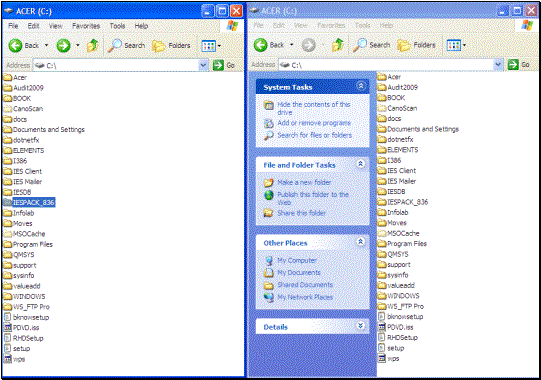Open Views icon in right window toolbar
The image size is (541, 380).
(x=454, y=45)
